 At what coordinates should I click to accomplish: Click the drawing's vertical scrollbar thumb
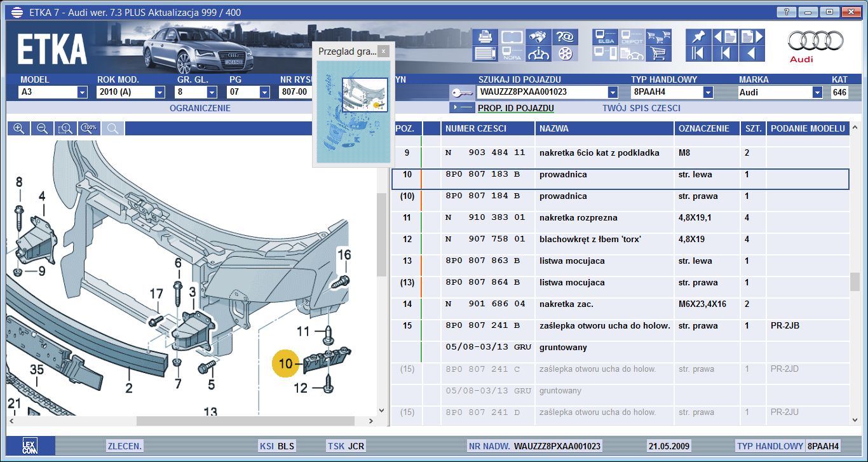(381, 234)
